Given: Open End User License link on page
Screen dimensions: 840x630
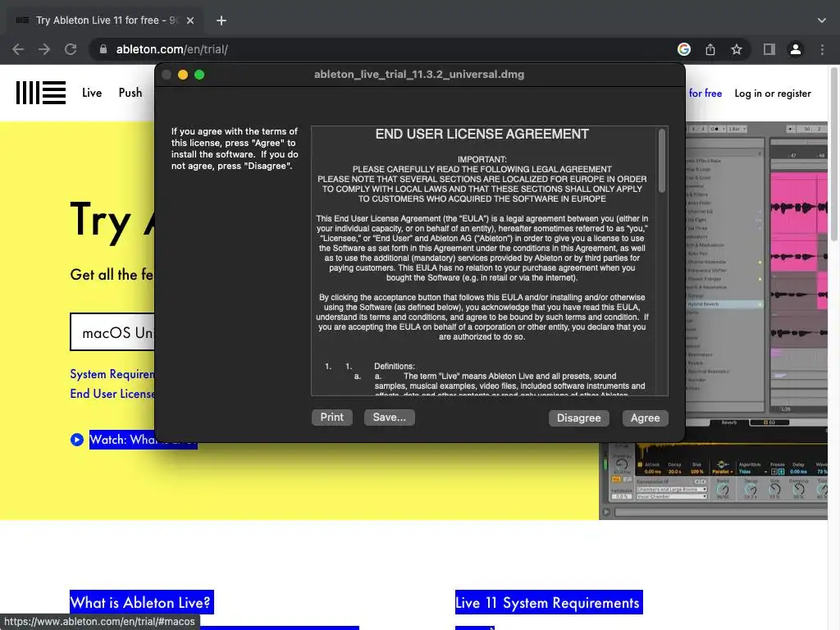Looking at the screenshot, I should coord(112,394).
